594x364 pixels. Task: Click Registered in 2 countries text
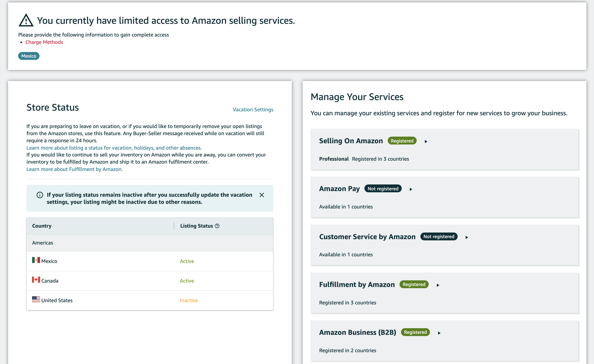348,351
